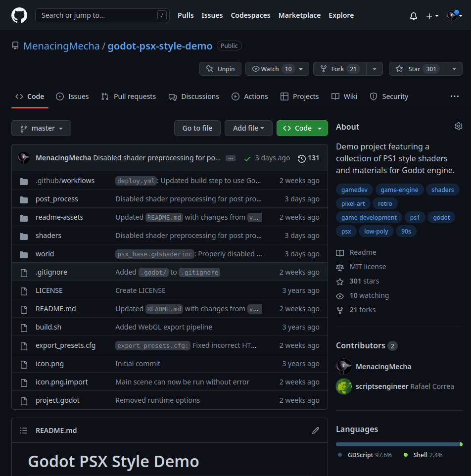The image size is (471, 476).
Task: Open the Shell 2.4% language link
Action: [x=423, y=455]
